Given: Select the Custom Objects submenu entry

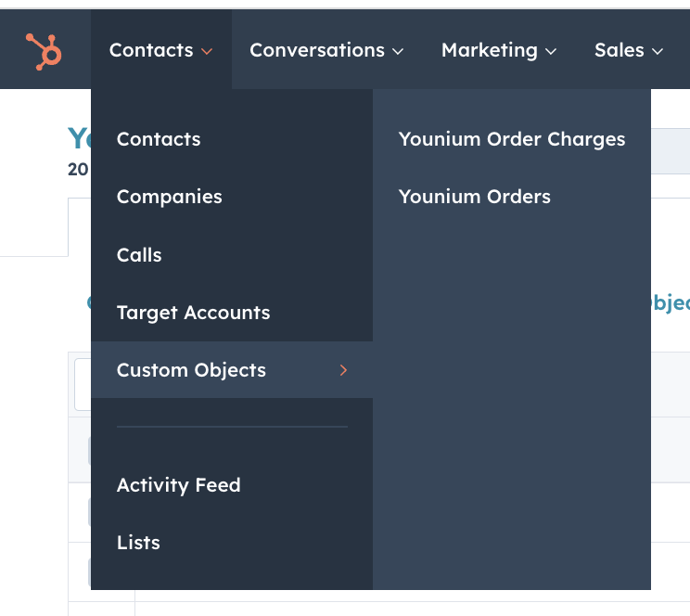Looking at the screenshot, I should coord(232,370).
